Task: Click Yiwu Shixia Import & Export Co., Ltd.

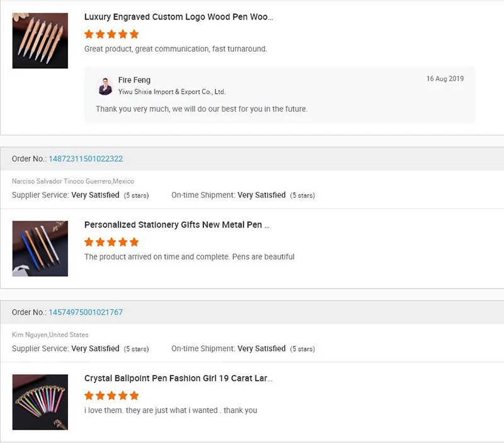Action: [x=171, y=92]
